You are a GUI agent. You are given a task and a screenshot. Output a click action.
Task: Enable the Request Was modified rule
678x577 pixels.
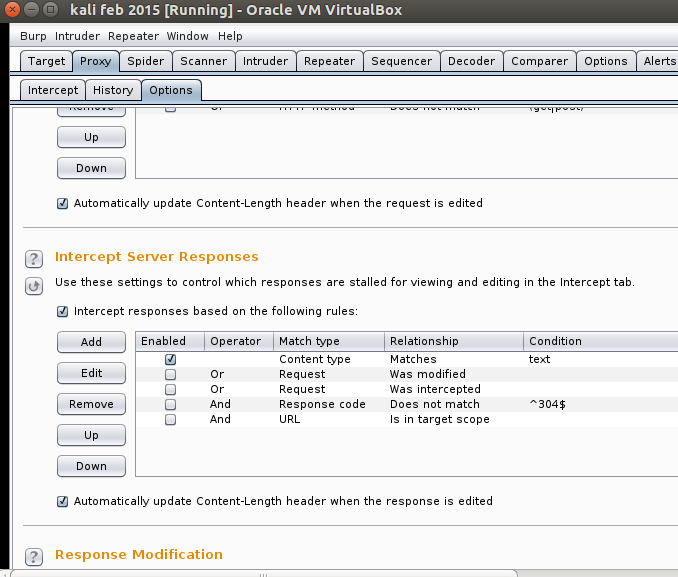[x=170, y=374]
